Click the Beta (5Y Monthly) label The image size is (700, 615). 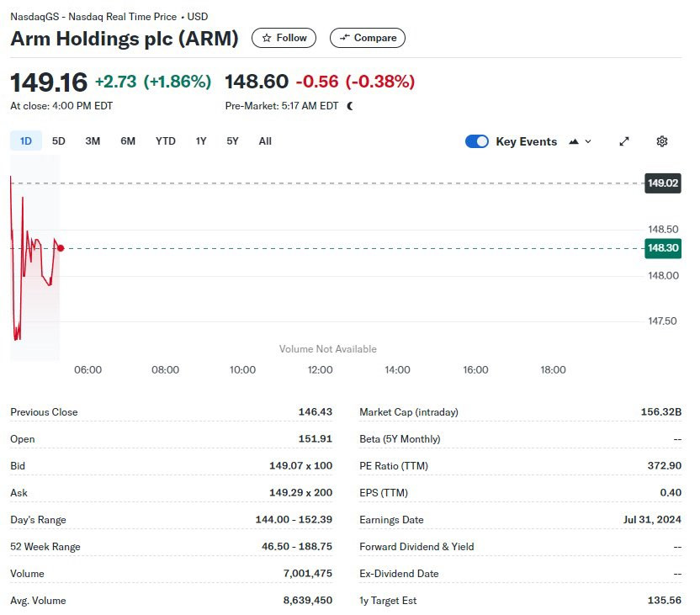[x=400, y=439]
